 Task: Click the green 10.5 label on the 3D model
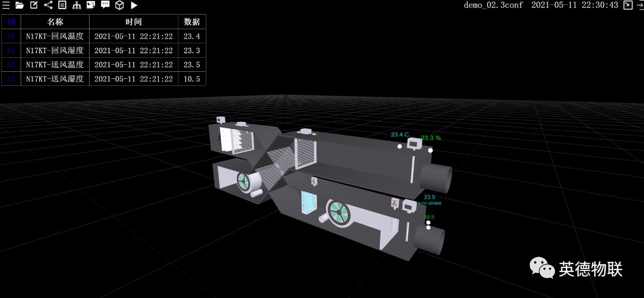(x=429, y=217)
